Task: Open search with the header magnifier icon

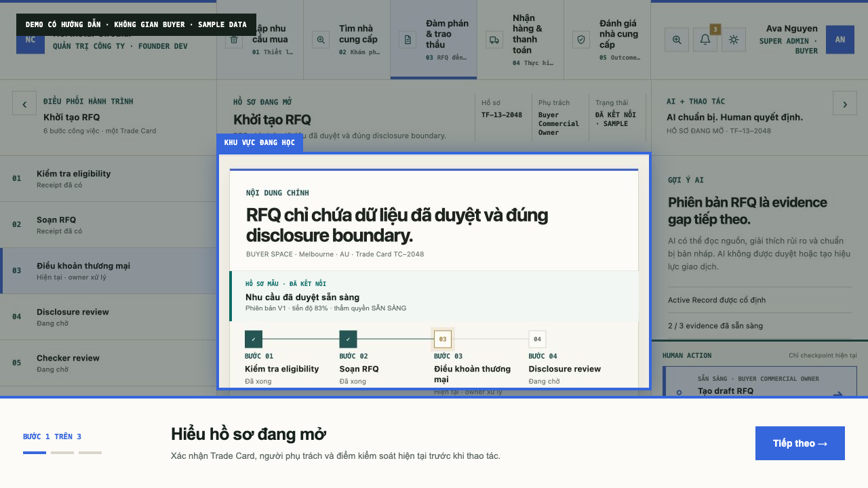Action: point(677,39)
